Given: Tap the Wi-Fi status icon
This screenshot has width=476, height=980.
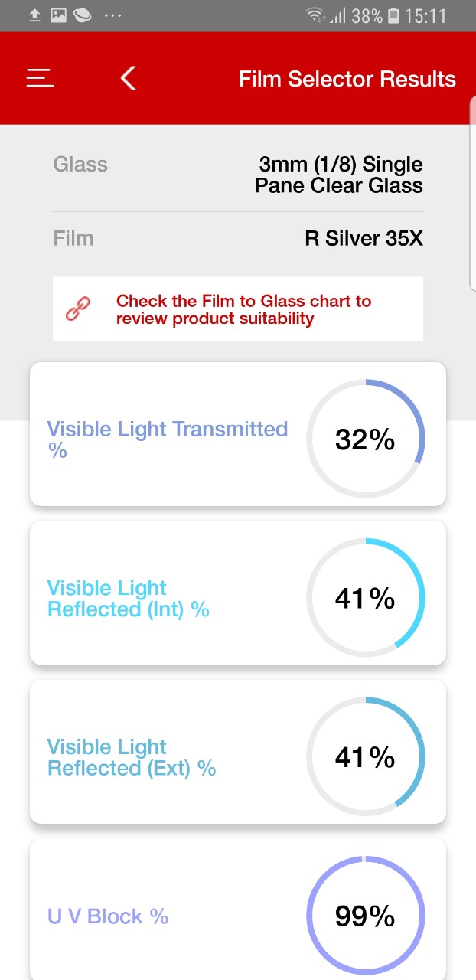Looking at the screenshot, I should (x=315, y=15).
